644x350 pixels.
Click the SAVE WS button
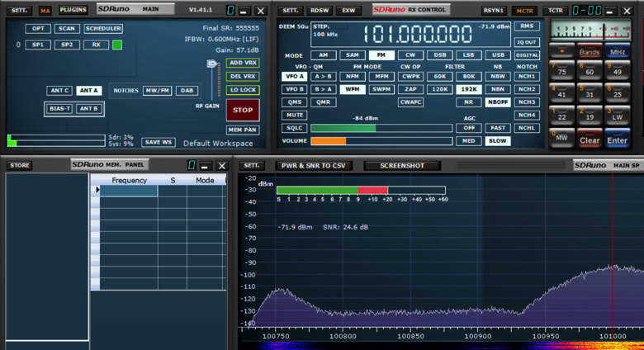[159, 142]
